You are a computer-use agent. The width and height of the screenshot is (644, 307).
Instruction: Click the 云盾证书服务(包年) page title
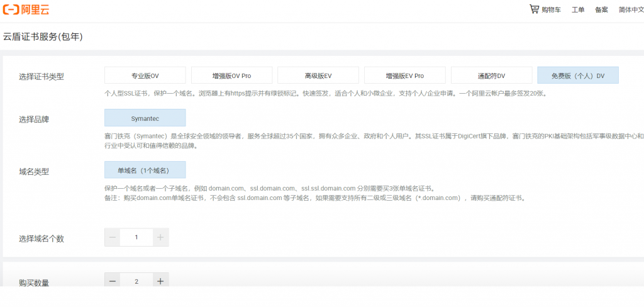(43, 37)
